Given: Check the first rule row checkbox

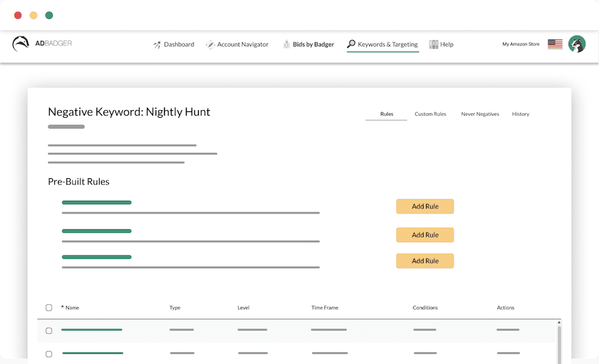Looking at the screenshot, I should click(x=49, y=331).
